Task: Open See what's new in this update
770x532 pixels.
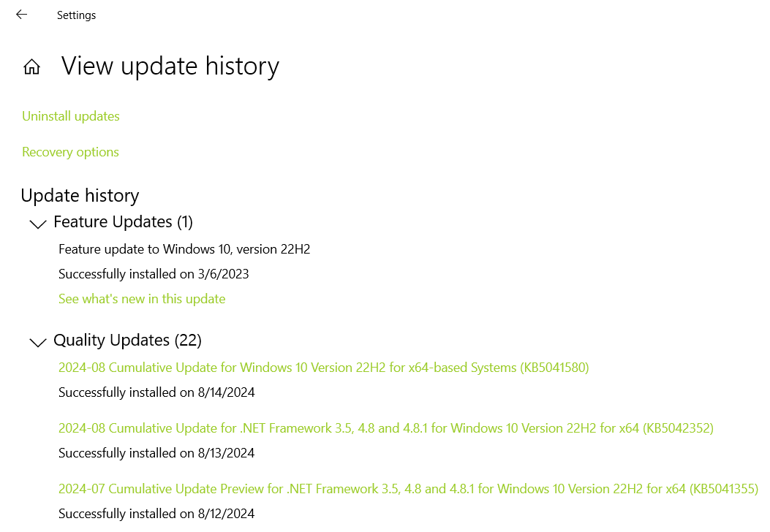Action: point(142,299)
